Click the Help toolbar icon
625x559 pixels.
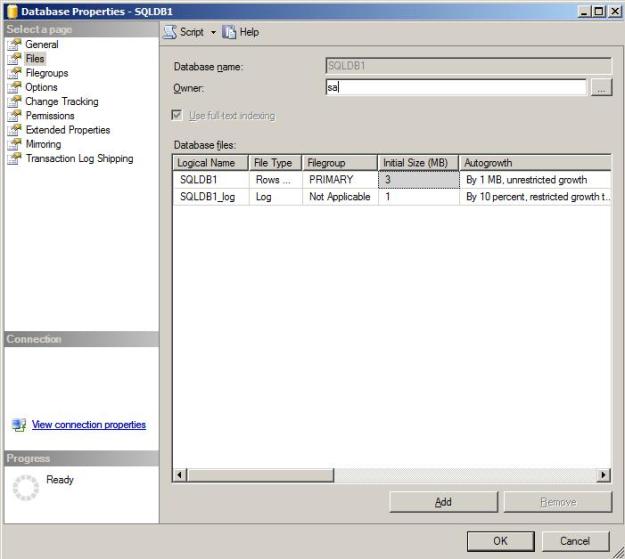click(x=228, y=32)
